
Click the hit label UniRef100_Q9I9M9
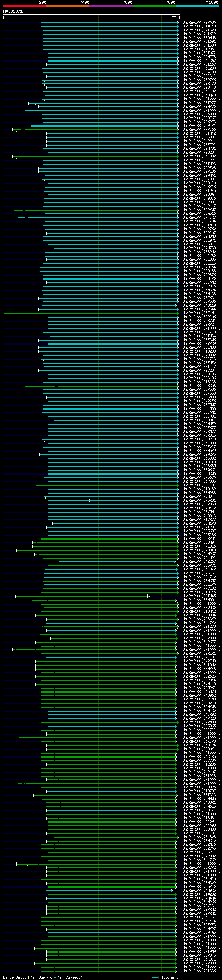coord(199,952)
